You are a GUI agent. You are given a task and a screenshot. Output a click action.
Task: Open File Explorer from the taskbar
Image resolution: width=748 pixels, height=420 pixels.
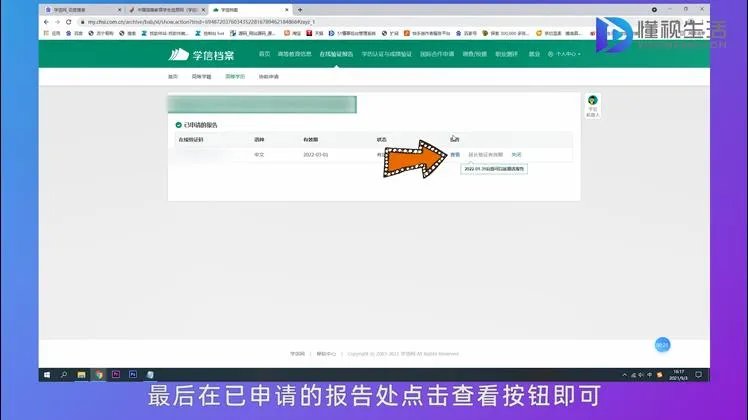82,375
